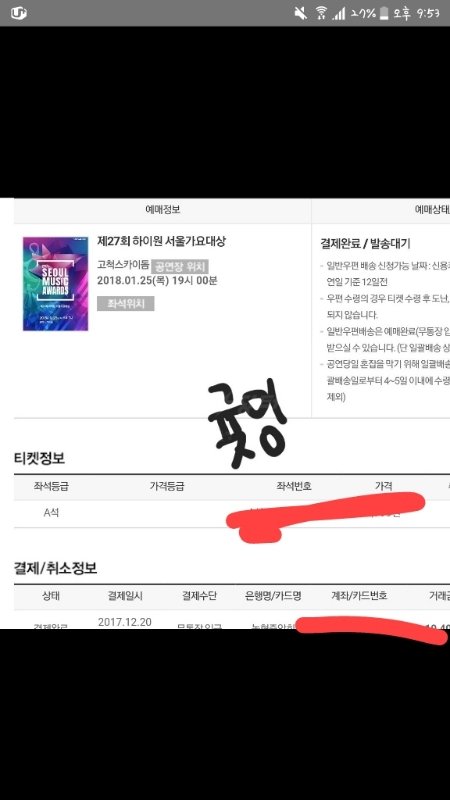Click the 좌석위치 button
The height and width of the screenshot is (800, 450).
(x=126, y=304)
